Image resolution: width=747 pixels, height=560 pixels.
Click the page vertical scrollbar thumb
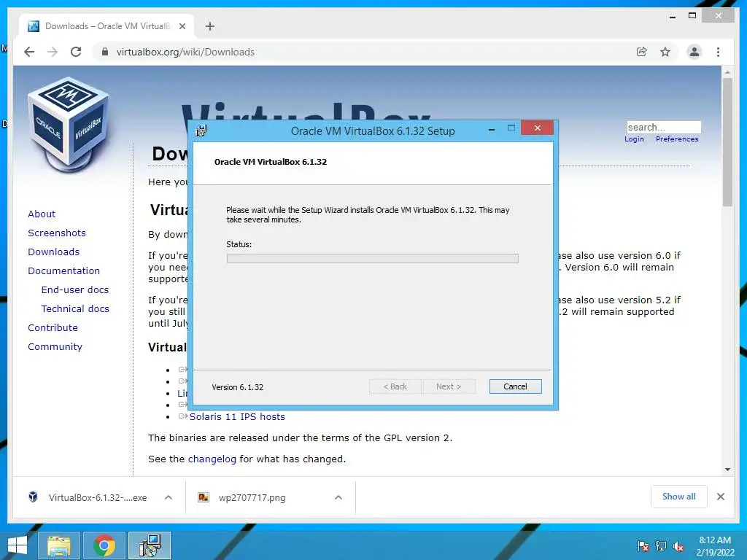(x=727, y=142)
